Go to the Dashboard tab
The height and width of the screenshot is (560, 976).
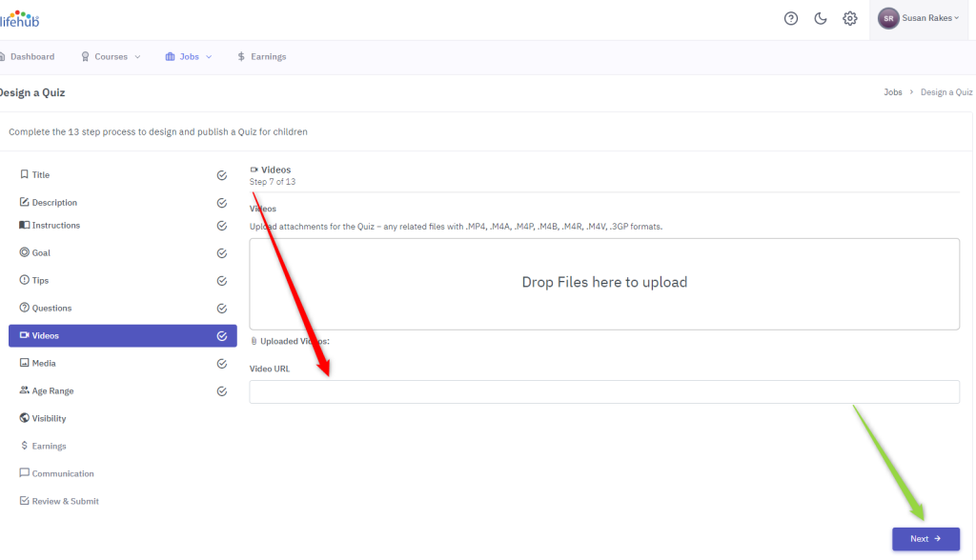coord(27,56)
